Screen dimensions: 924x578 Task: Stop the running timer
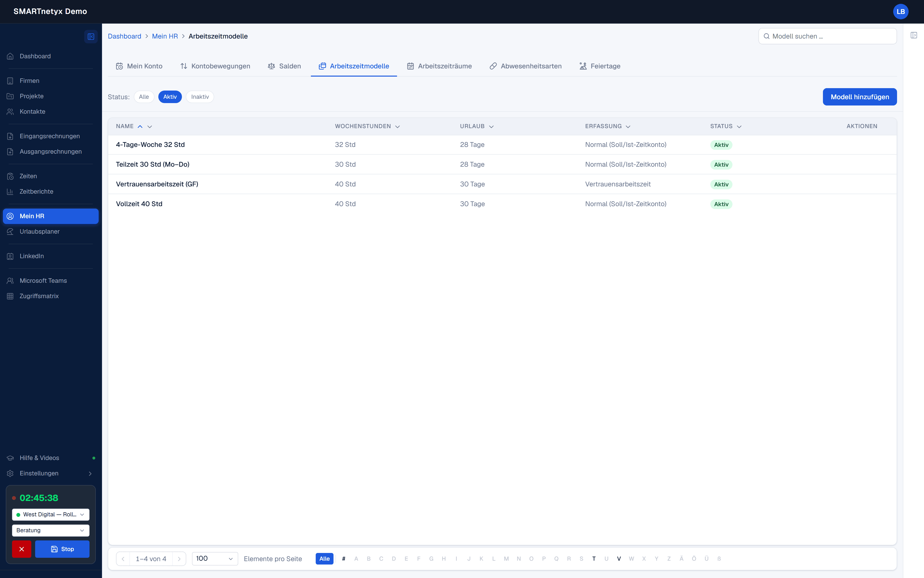pyautogui.click(x=62, y=549)
